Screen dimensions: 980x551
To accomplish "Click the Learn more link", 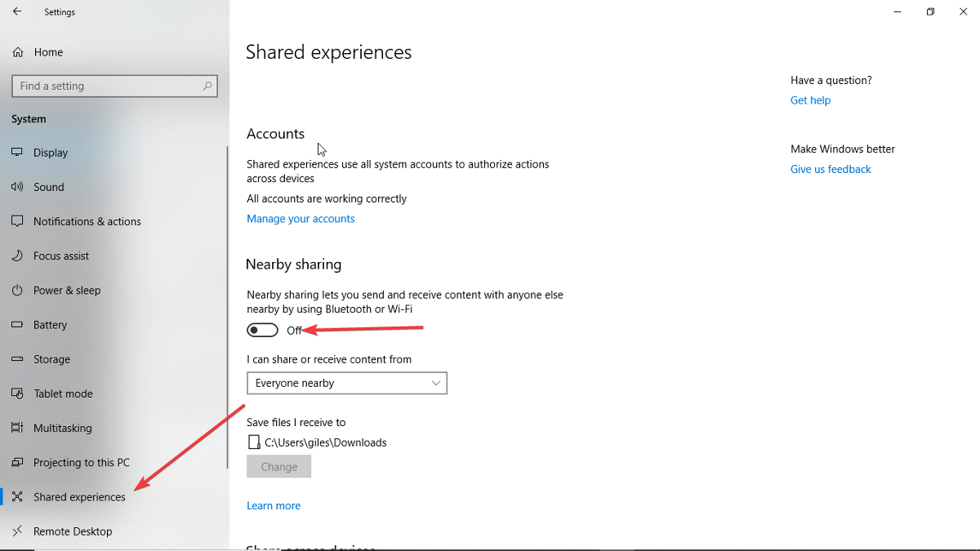I will pos(274,506).
